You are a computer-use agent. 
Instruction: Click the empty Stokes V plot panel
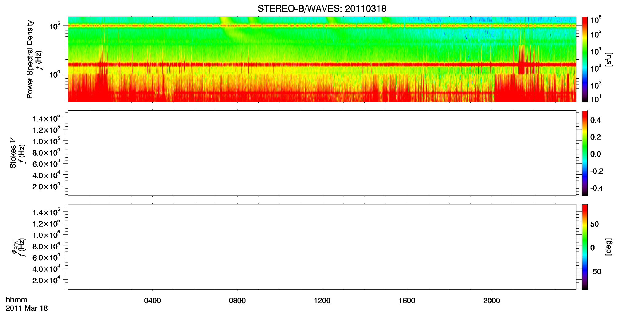(x=322, y=153)
